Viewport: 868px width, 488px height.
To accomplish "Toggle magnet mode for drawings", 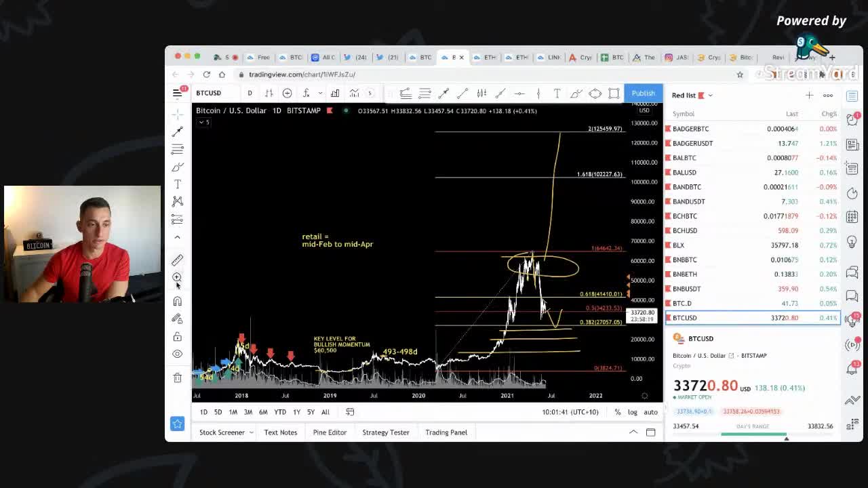I will (177, 301).
